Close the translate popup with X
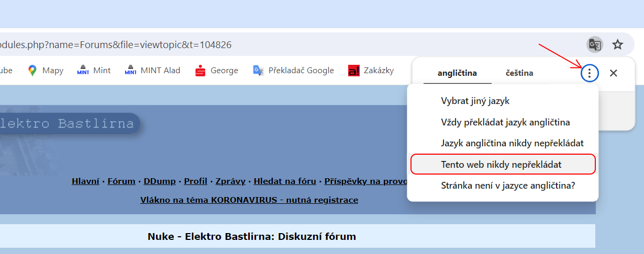 click(x=614, y=73)
